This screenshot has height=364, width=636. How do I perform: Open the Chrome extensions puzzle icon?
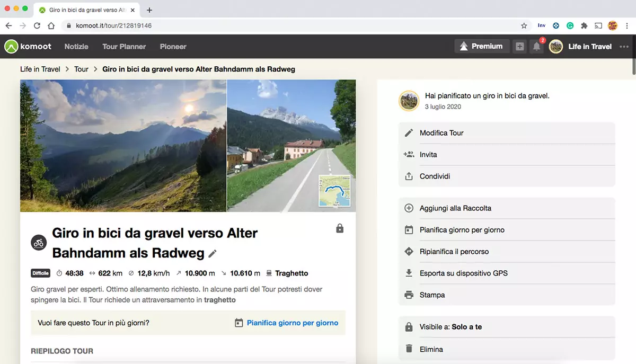pyautogui.click(x=584, y=25)
